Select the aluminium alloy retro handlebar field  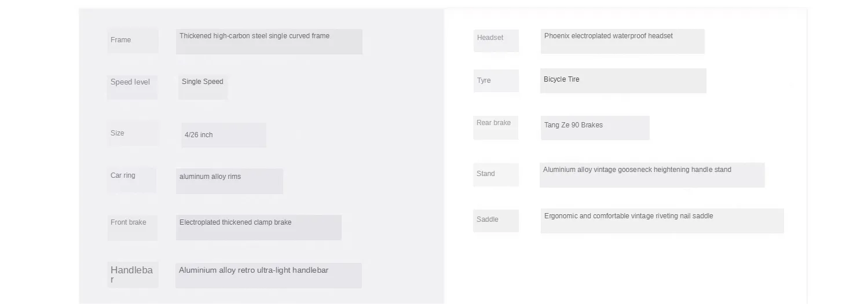tap(269, 276)
